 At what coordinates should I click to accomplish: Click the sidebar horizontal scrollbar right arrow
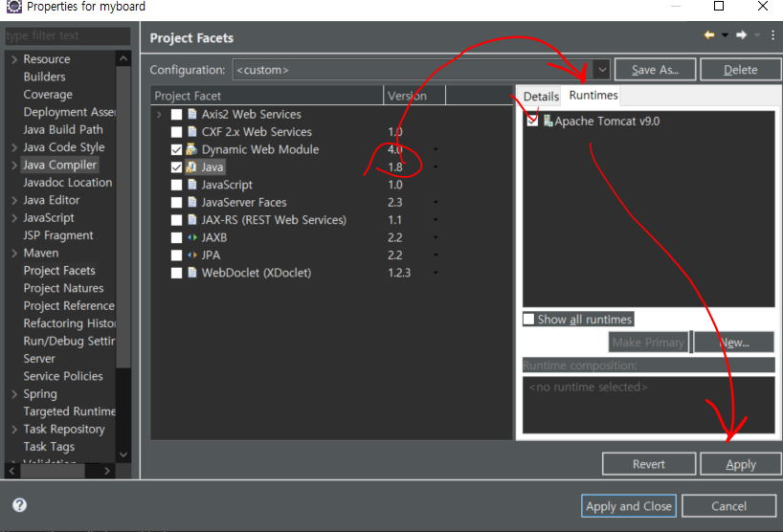(x=106, y=471)
